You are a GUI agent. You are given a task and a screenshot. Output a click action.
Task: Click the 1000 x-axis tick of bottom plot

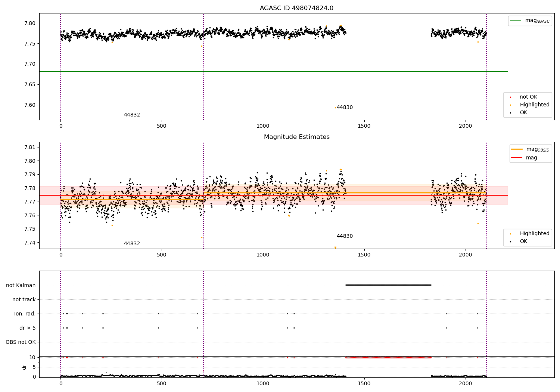click(263, 384)
